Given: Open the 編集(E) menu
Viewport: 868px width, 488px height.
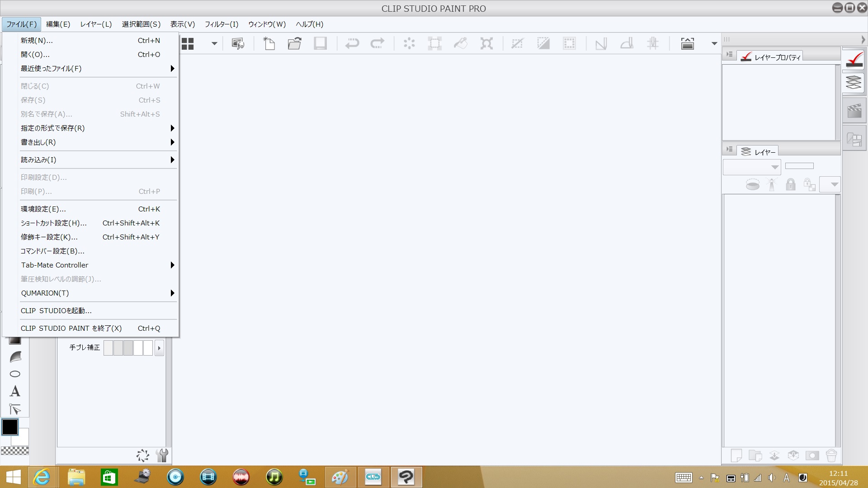Looking at the screenshot, I should click(58, 24).
